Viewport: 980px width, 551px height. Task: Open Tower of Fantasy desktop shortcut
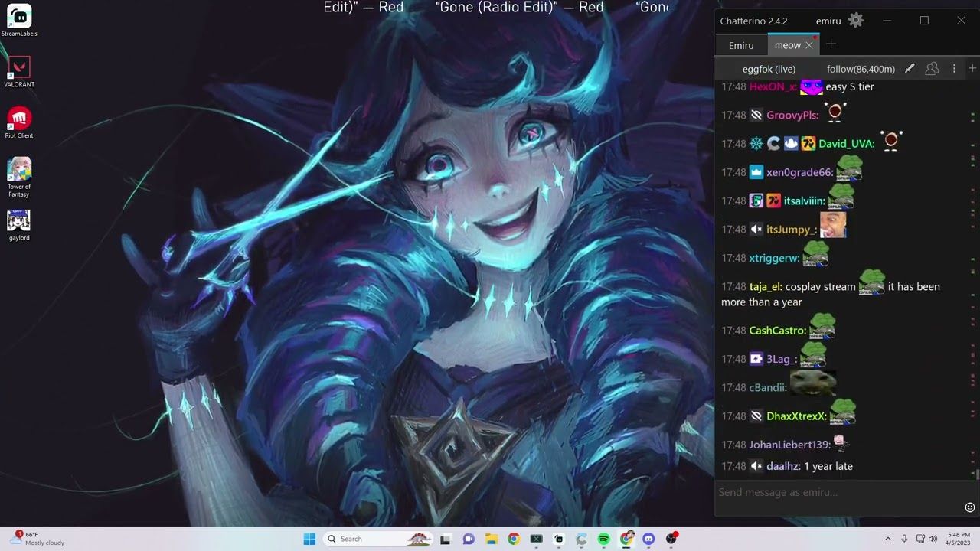[19, 177]
